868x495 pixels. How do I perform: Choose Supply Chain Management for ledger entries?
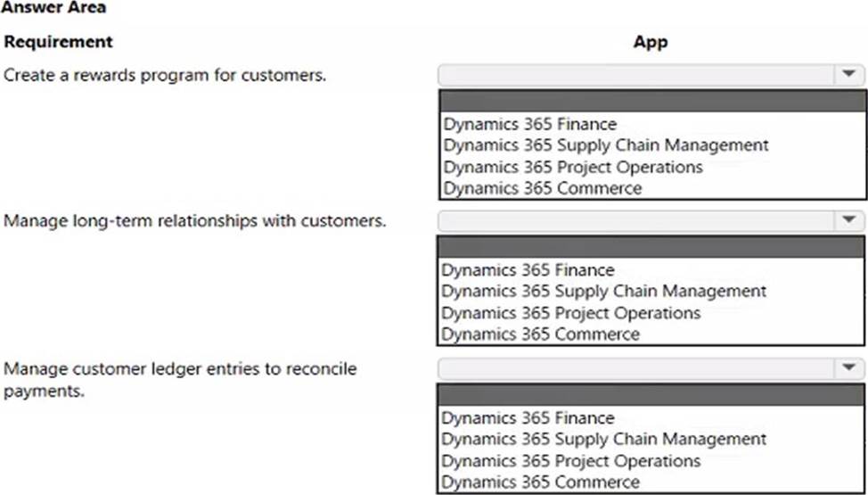pos(603,439)
